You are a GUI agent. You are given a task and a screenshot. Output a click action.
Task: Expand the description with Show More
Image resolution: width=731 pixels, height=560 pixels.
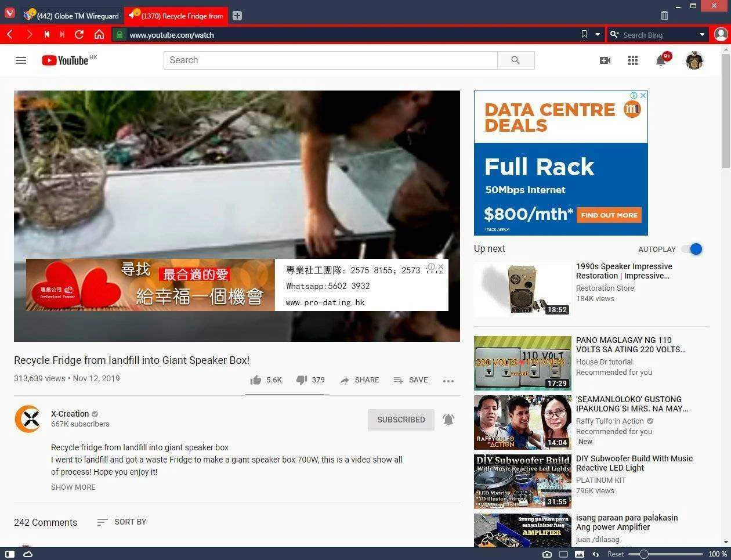pos(73,487)
